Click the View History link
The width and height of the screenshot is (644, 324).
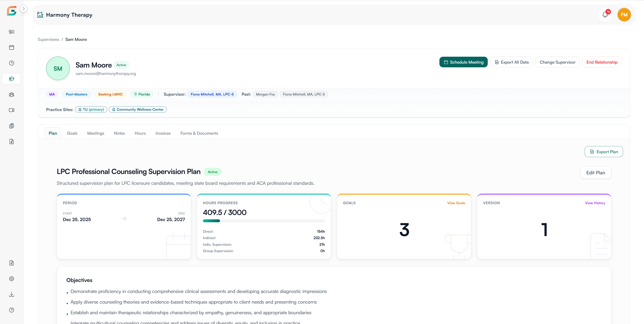(595, 203)
